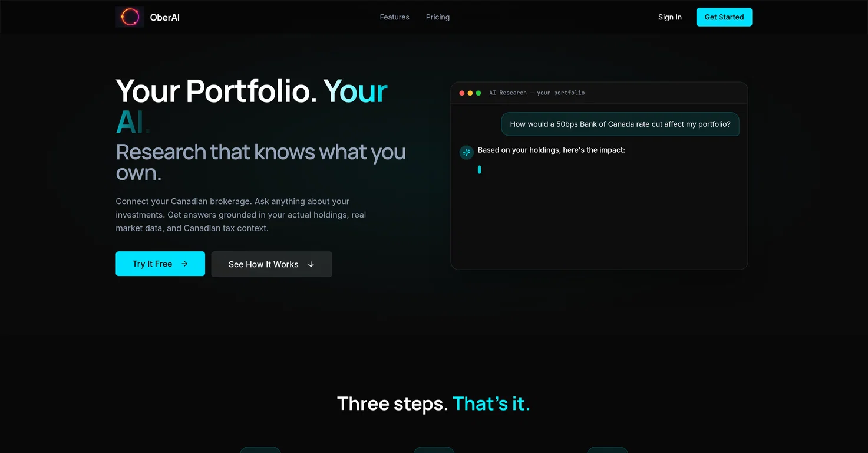Click the 'Based on your holdings' reply text
Image resolution: width=868 pixels, height=453 pixels.
click(x=552, y=150)
